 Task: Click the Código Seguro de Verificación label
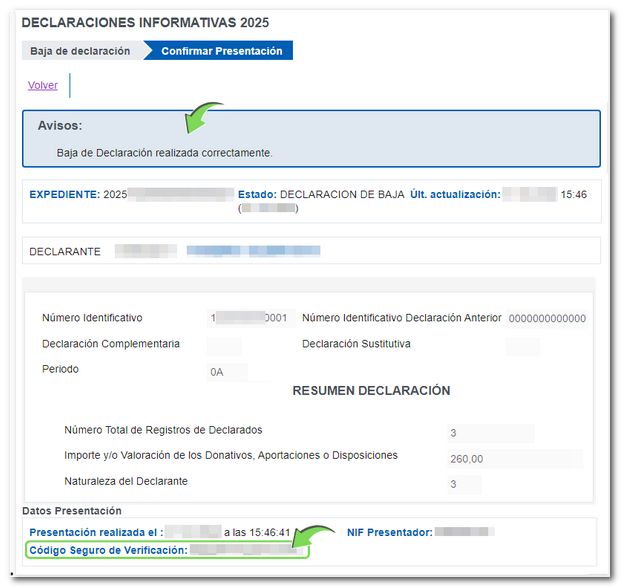(108, 550)
